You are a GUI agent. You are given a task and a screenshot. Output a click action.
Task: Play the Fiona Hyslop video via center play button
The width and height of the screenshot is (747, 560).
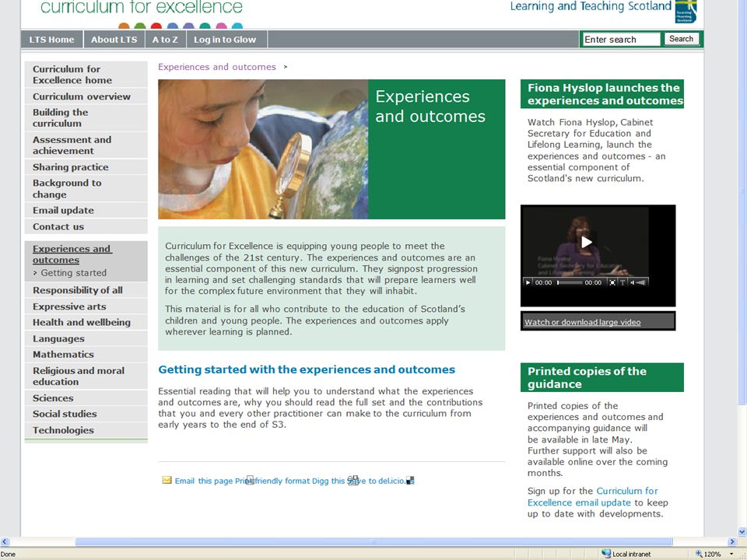587,242
